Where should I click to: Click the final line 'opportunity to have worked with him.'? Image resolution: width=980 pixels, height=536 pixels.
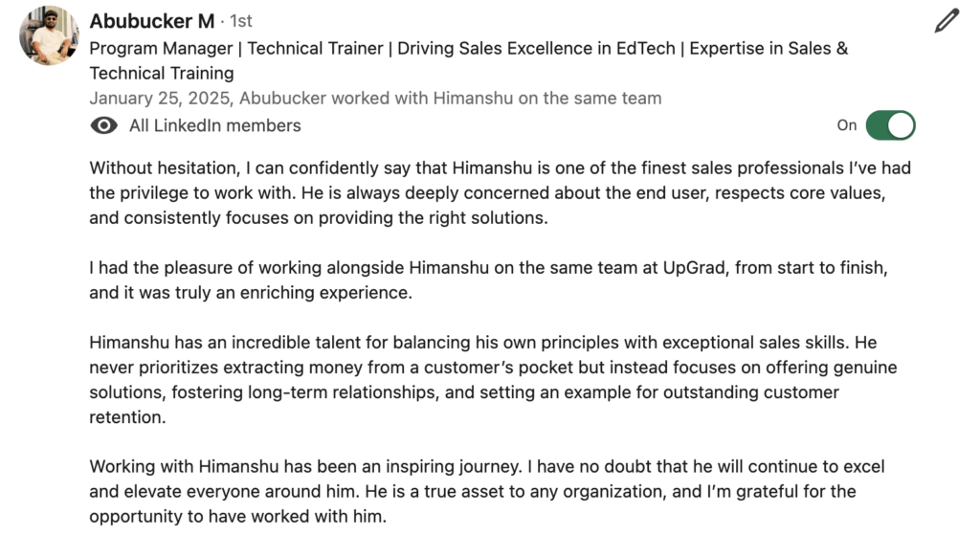point(238,517)
